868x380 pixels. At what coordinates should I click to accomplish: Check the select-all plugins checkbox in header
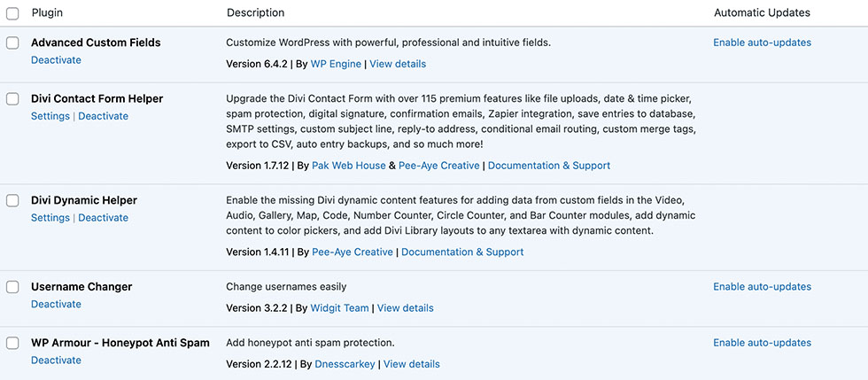pyautogui.click(x=12, y=13)
